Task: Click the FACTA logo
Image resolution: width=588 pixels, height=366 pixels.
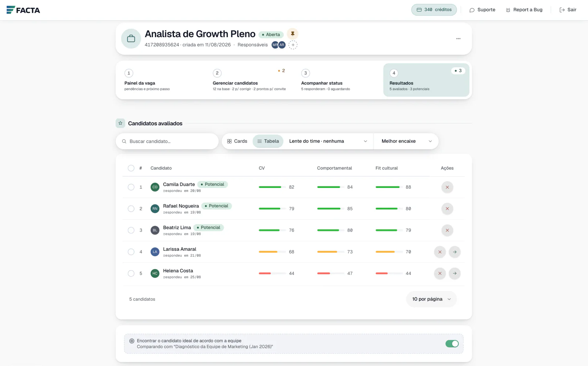Action: [x=23, y=10]
